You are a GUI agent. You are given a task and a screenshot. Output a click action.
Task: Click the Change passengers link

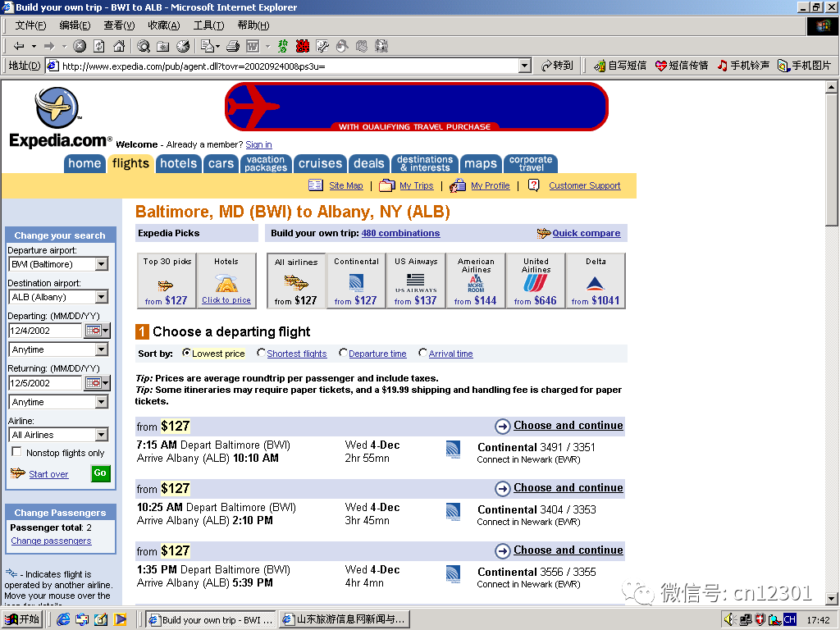tap(52, 541)
